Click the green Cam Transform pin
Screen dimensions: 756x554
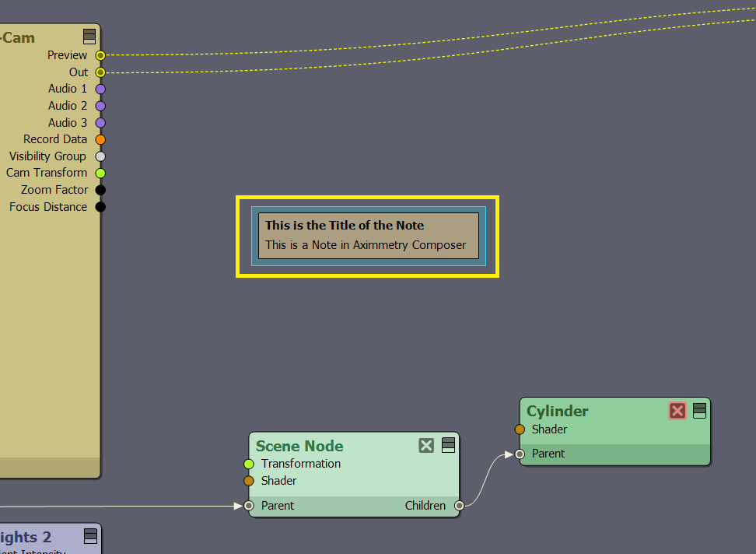click(100, 173)
